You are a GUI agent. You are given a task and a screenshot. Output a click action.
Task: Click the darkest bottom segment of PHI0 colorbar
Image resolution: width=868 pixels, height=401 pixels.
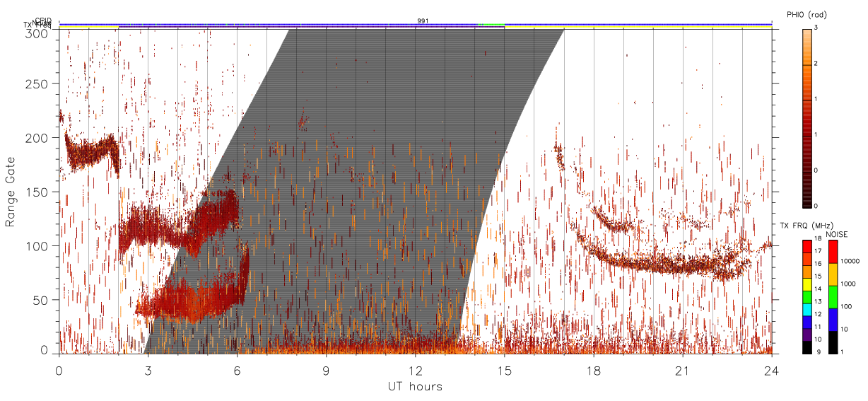[807, 190]
